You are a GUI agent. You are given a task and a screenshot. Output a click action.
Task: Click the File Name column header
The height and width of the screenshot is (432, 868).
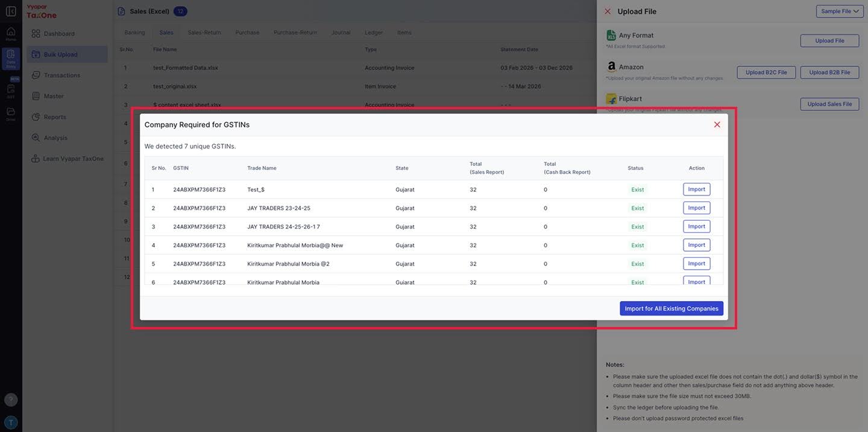tap(165, 49)
